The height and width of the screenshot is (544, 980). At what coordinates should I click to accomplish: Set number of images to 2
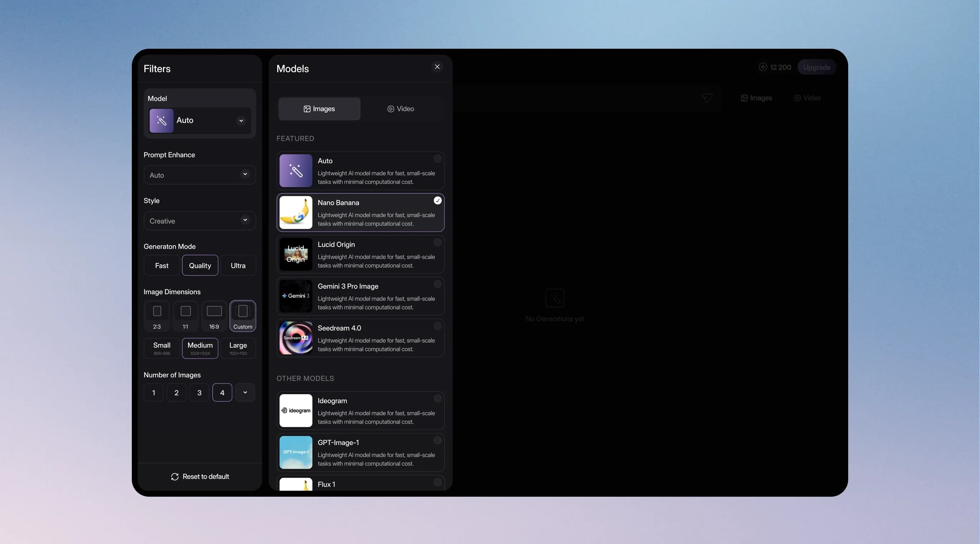coord(177,392)
